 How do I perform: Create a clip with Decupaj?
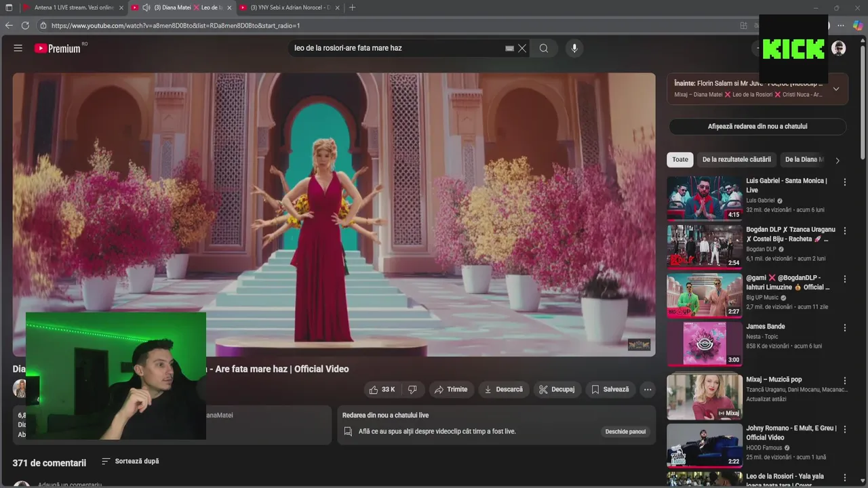557,390
